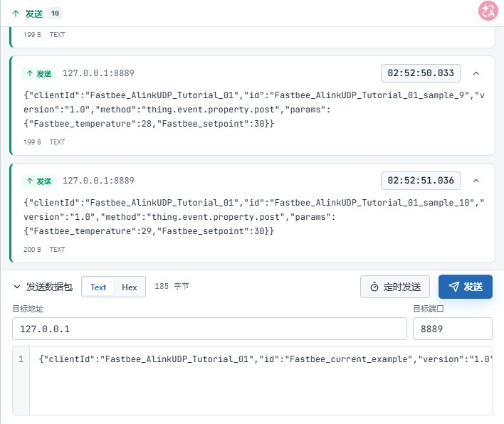Click the blue 发送 send button
Viewport: 504px width, 424px height.
point(465,287)
